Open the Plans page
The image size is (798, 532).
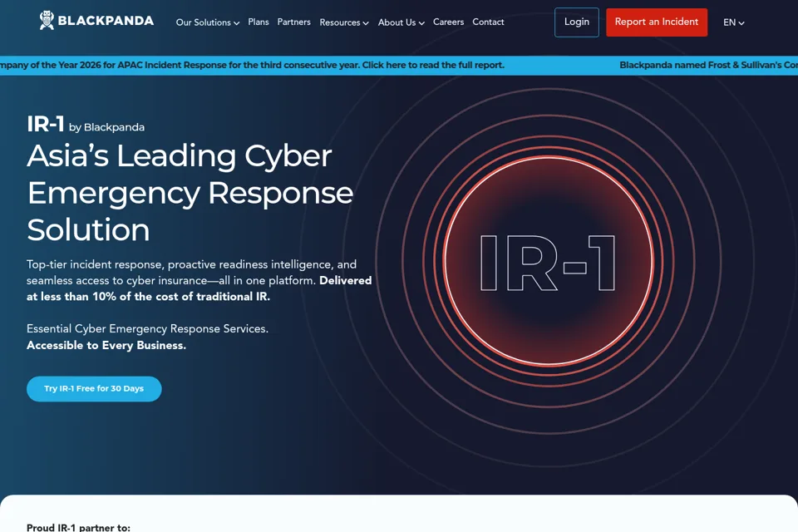coord(259,22)
